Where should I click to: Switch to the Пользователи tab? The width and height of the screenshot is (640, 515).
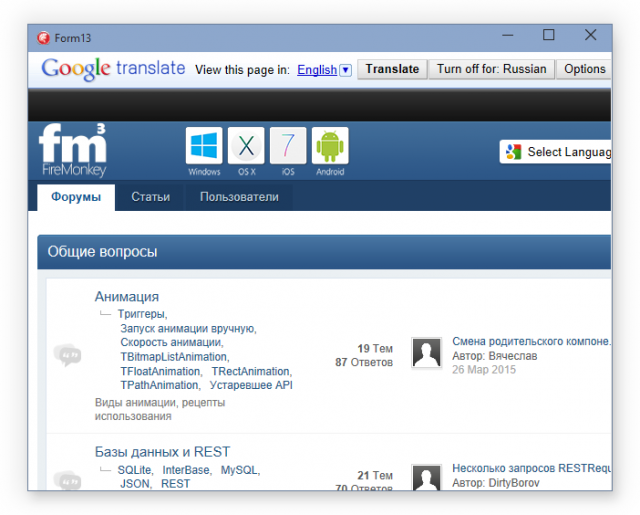(x=239, y=197)
